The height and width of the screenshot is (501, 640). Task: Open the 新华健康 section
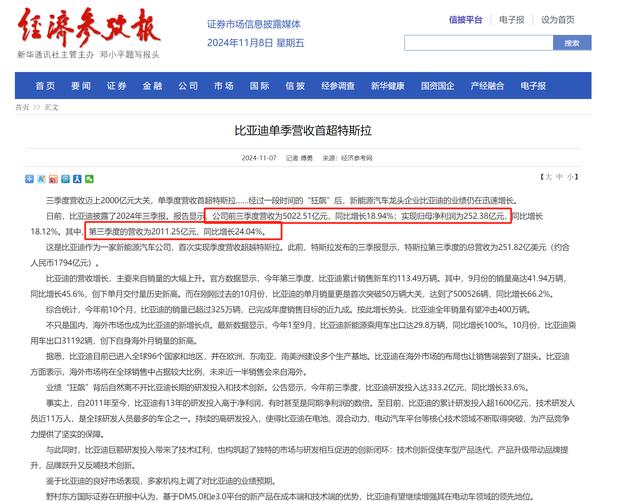388,86
